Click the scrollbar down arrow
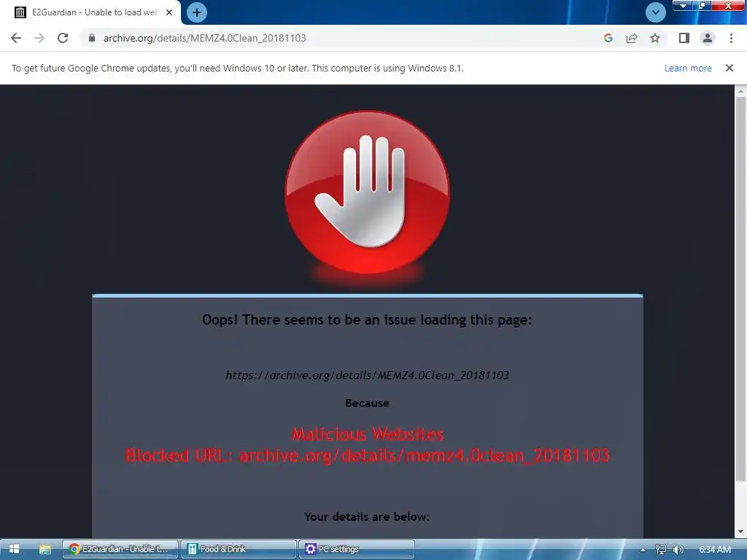Viewport: 747px width, 560px height. (x=740, y=532)
